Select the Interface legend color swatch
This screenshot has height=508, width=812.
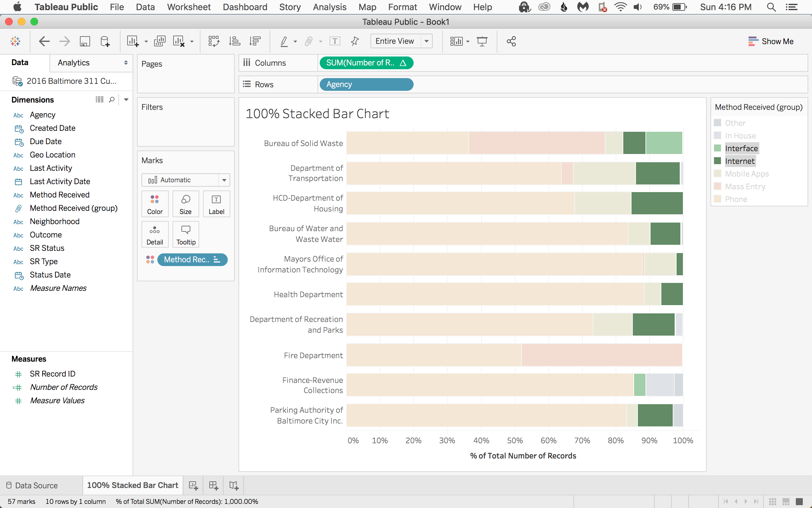point(717,148)
